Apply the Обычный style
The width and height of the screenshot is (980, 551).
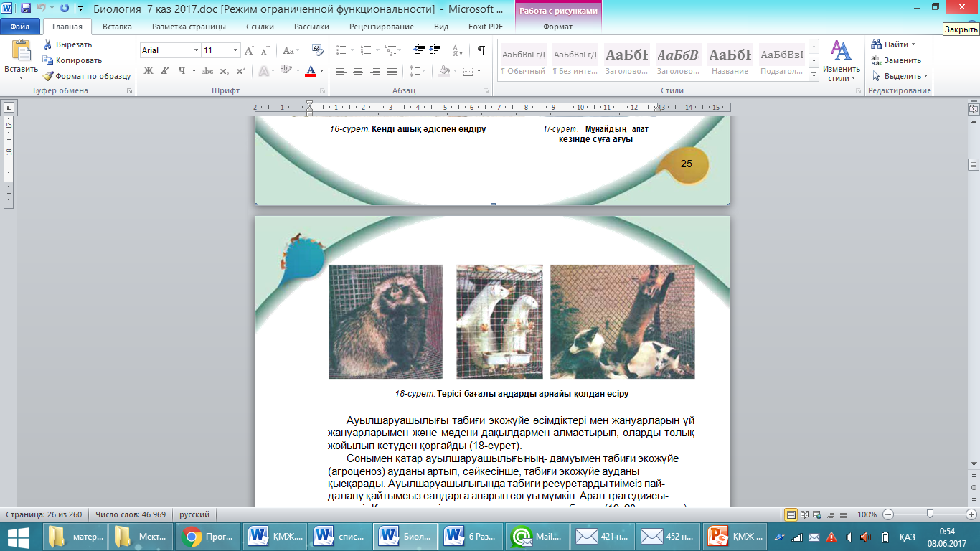point(524,60)
